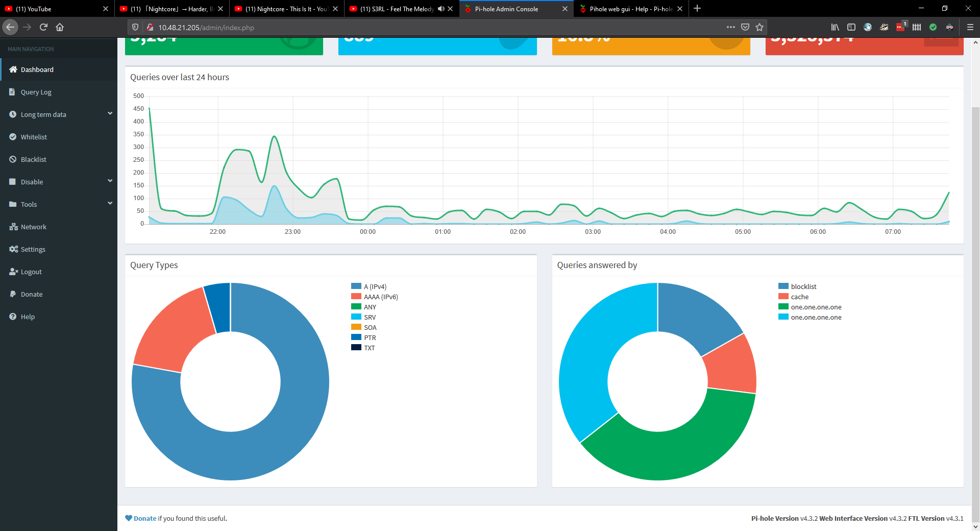
Task: Open the Whitelist check-circle icon
Action: 13,137
